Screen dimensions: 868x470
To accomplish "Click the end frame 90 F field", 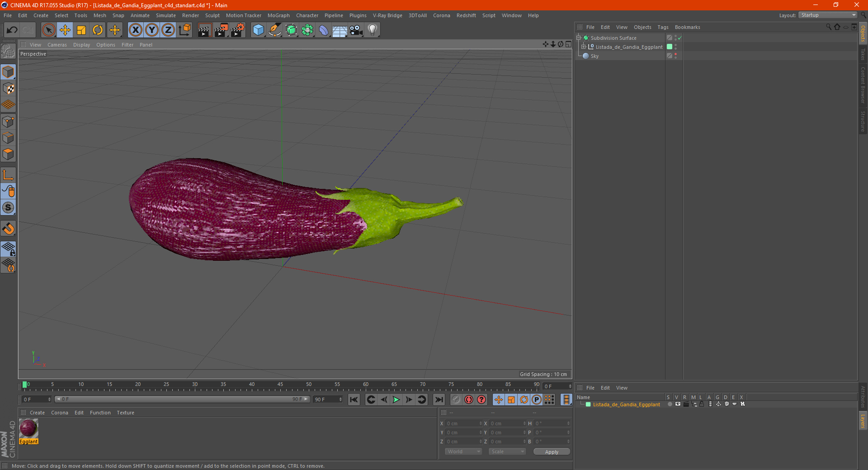I will point(328,399).
